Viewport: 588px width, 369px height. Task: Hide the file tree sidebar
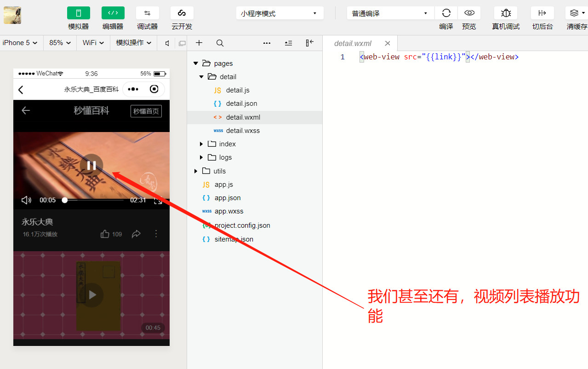tap(310, 43)
